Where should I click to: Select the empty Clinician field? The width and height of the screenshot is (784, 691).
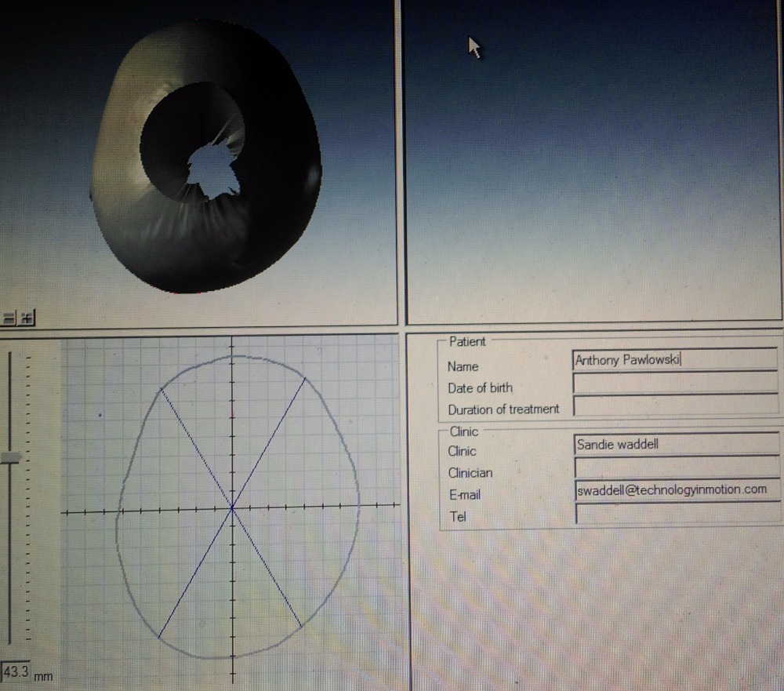(x=674, y=467)
